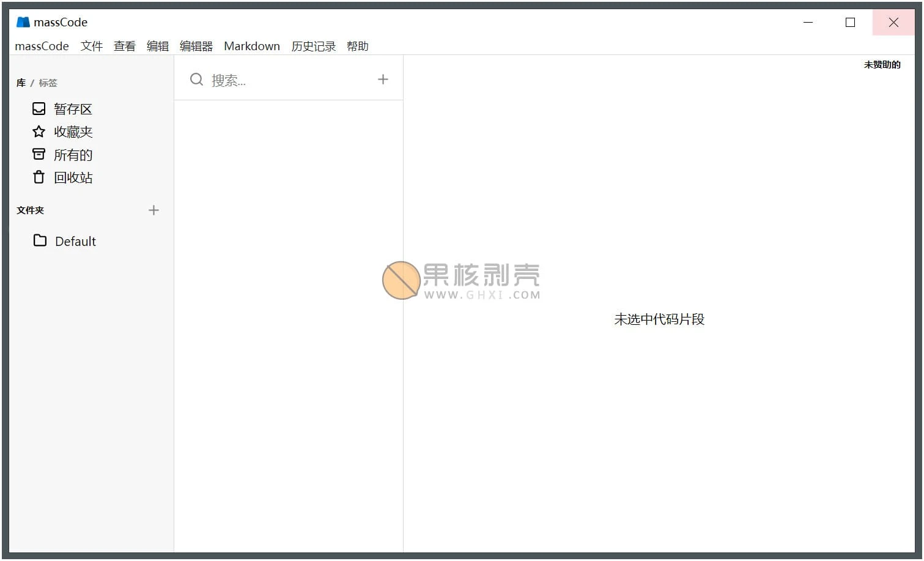Click inside the 搜索 search field

pyautogui.click(x=245, y=80)
